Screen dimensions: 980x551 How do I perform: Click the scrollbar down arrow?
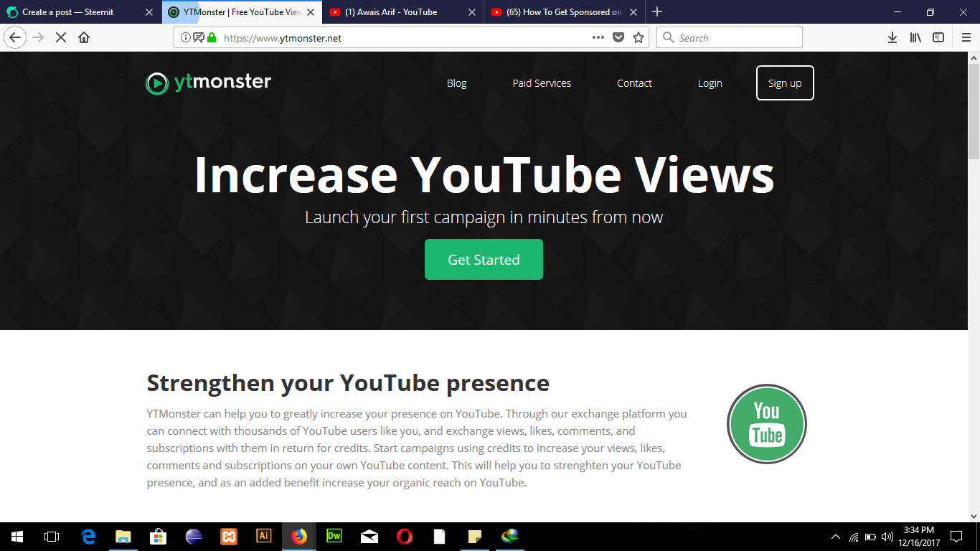tap(974, 516)
